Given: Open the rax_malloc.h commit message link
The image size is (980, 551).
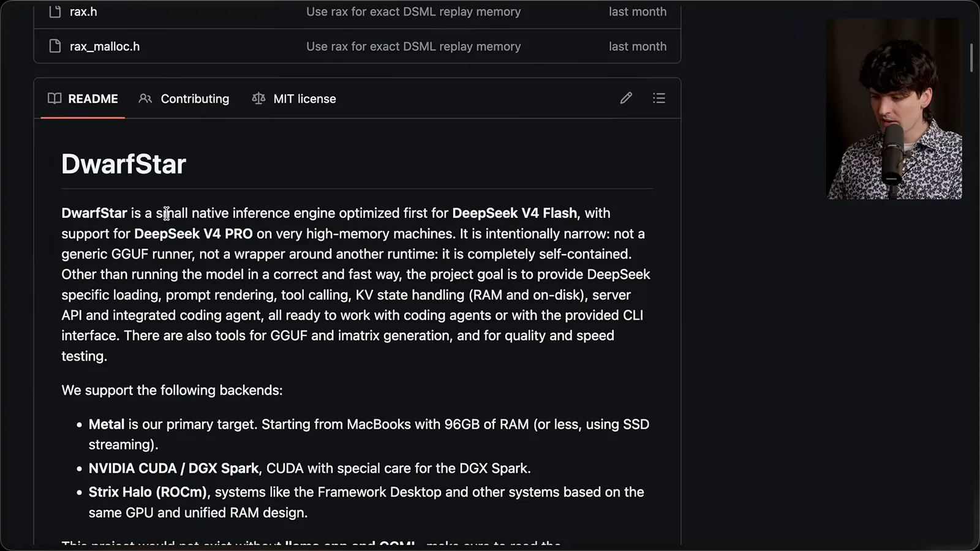Looking at the screenshot, I should (413, 47).
